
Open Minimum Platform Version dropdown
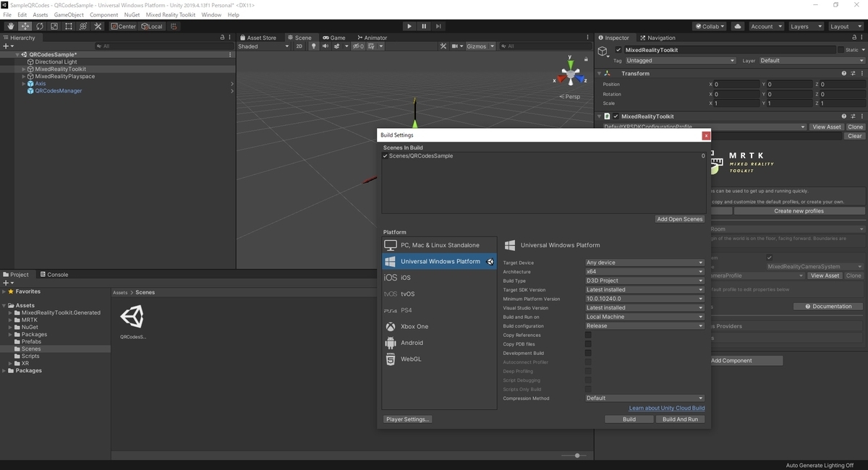[644, 299]
